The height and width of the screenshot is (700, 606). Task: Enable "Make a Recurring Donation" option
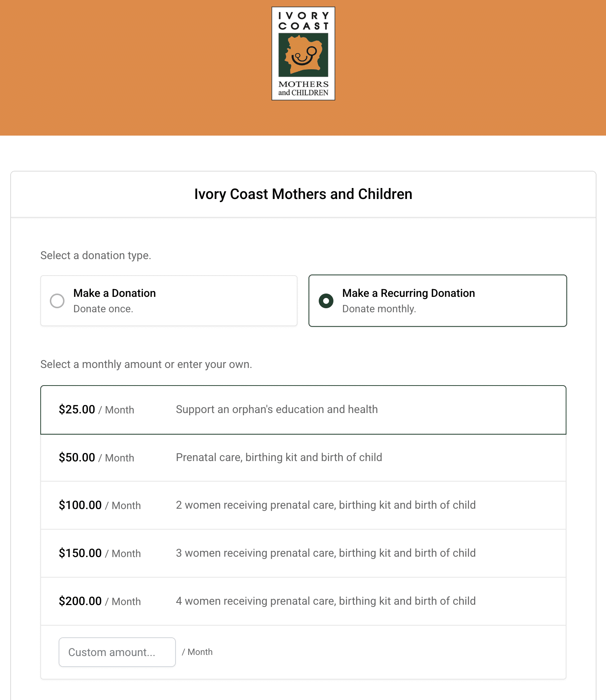[x=326, y=301]
